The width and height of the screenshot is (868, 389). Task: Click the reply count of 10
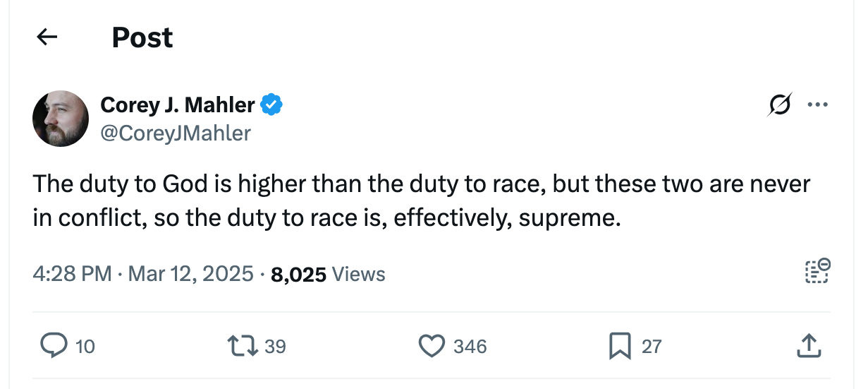point(85,346)
